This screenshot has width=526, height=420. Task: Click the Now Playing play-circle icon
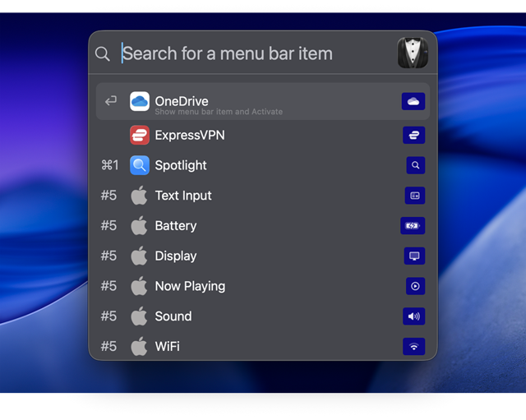click(415, 286)
